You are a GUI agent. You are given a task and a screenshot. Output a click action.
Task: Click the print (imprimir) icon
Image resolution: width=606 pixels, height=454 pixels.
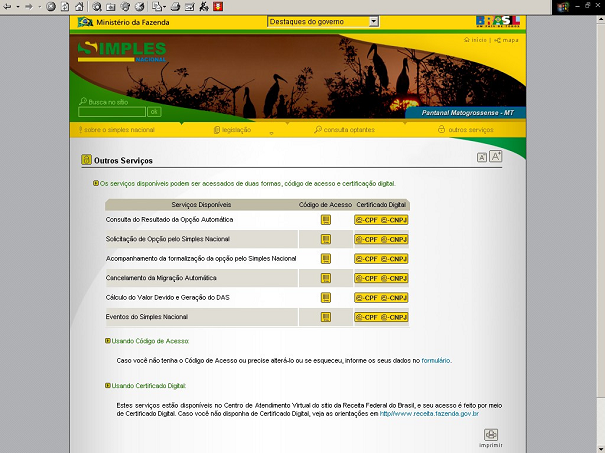pyautogui.click(x=491, y=435)
